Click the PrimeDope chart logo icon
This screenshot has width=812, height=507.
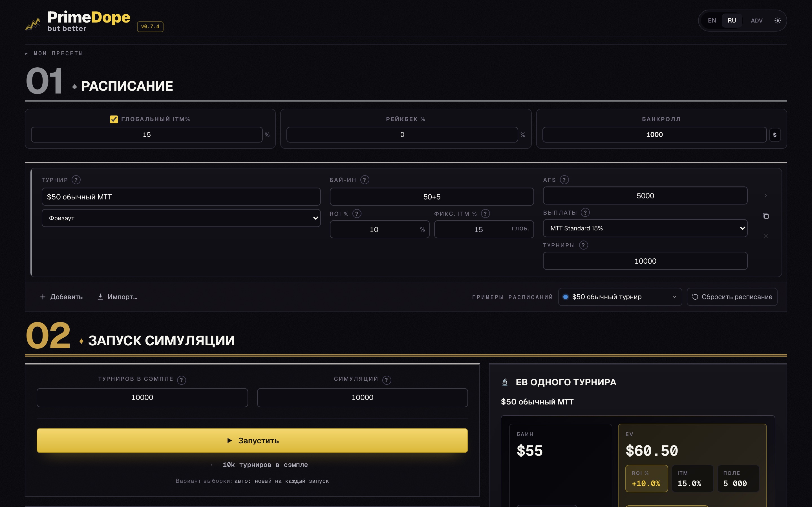click(33, 24)
